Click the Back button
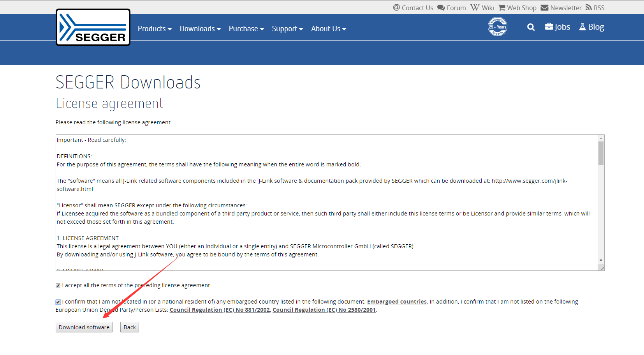644x355 pixels. [130, 327]
